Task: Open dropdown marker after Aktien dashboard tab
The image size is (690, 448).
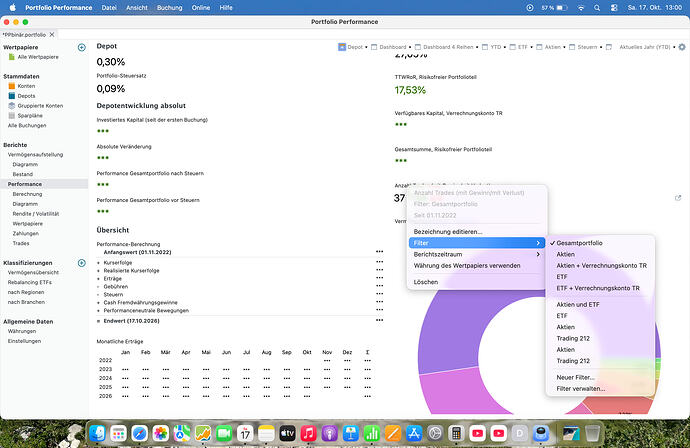Action: pyautogui.click(x=564, y=47)
